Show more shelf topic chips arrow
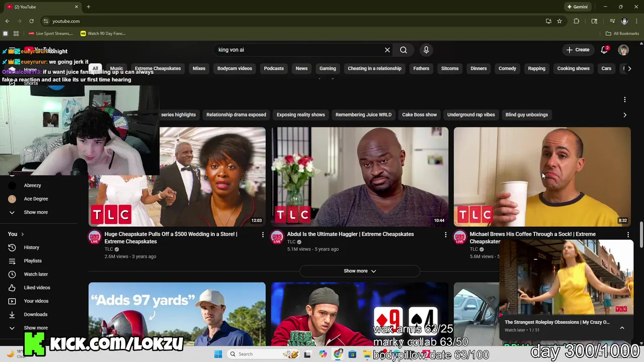 [x=625, y=115]
